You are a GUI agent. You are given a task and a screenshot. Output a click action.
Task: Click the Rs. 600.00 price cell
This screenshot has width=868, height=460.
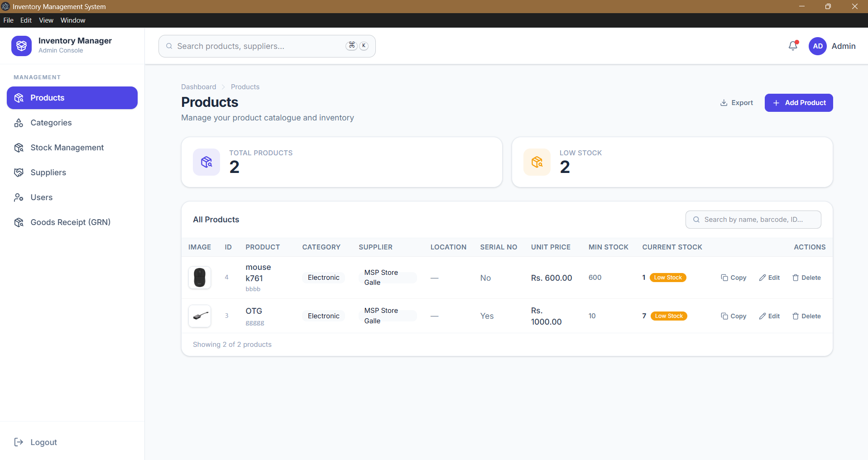pos(551,278)
